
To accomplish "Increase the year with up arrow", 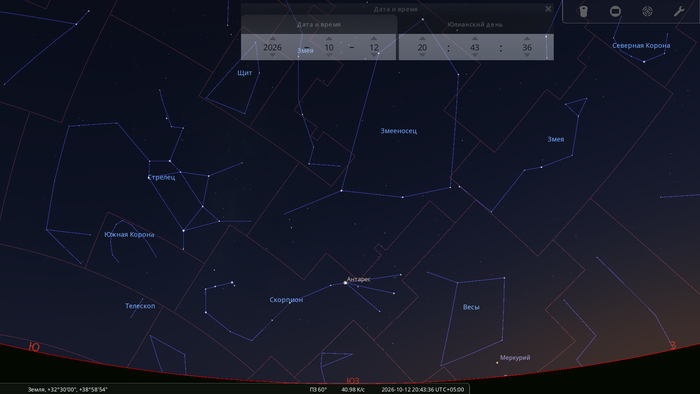I will click(272, 39).
